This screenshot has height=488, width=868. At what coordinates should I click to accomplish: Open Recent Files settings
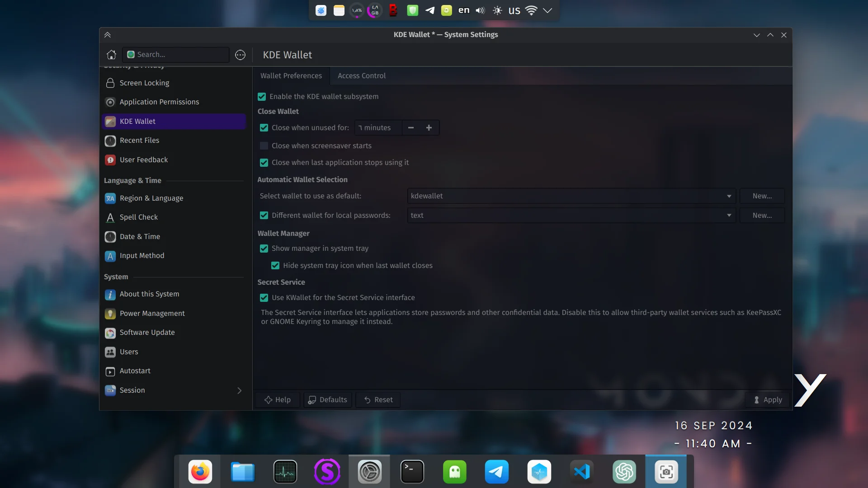coord(174,141)
